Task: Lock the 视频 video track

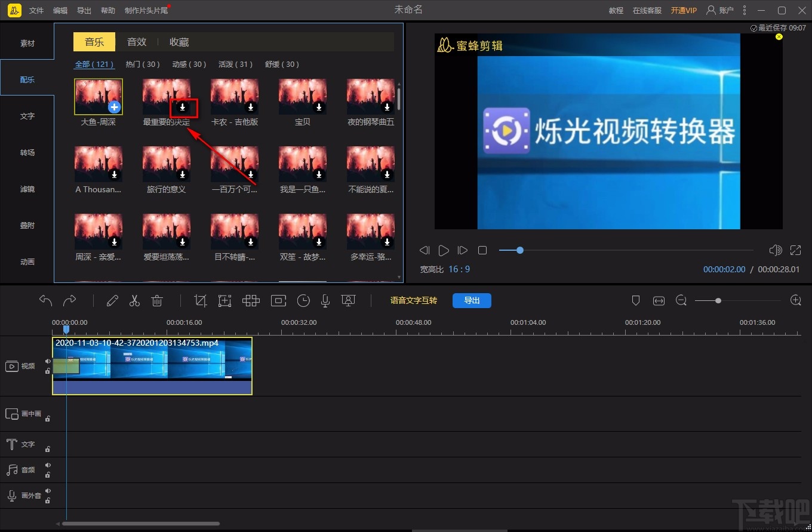Action: pos(48,371)
